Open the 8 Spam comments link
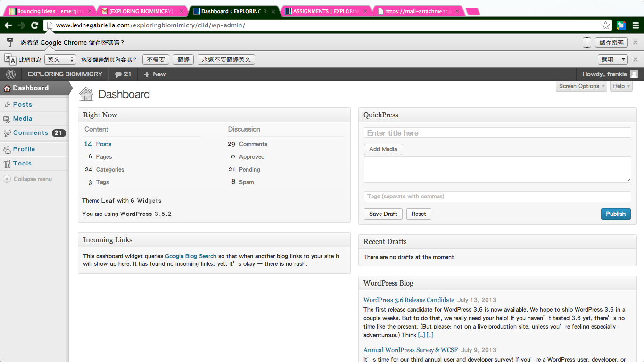644x362 pixels. (242, 182)
